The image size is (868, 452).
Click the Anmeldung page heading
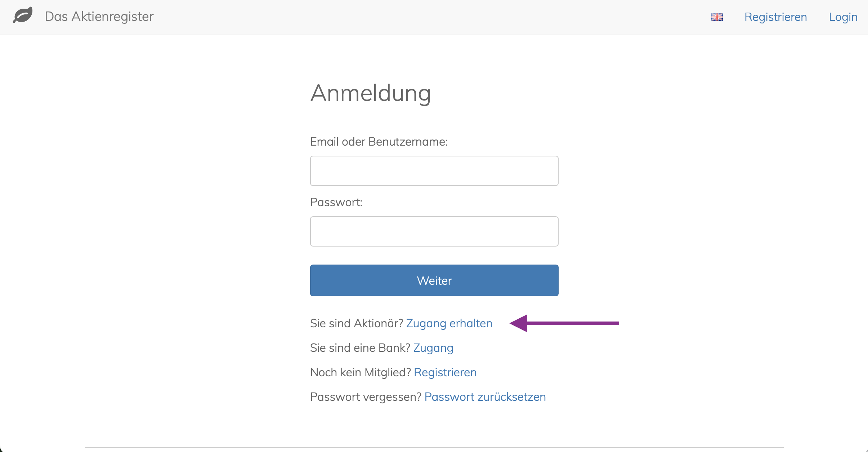tap(371, 93)
